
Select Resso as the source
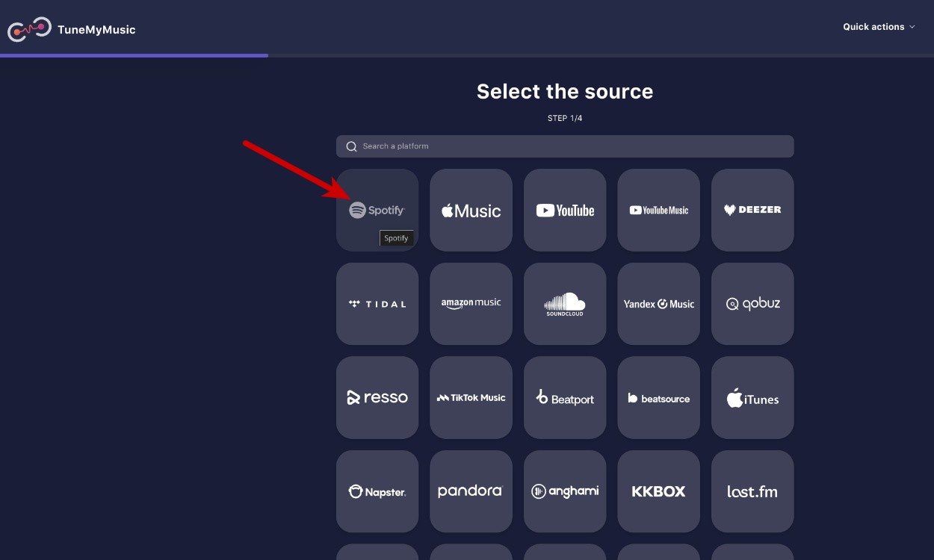pyautogui.click(x=377, y=397)
